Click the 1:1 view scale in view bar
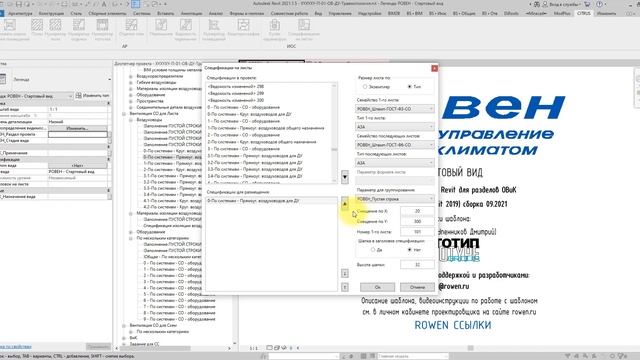The height and width of the screenshot is (360, 640). click(x=253, y=348)
